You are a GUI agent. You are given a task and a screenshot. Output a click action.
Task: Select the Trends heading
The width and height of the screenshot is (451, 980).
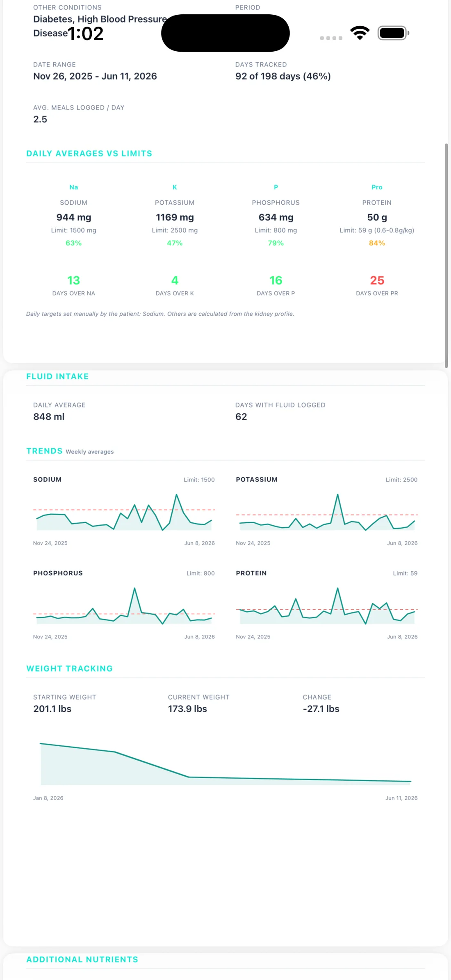click(x=44, y=451)
